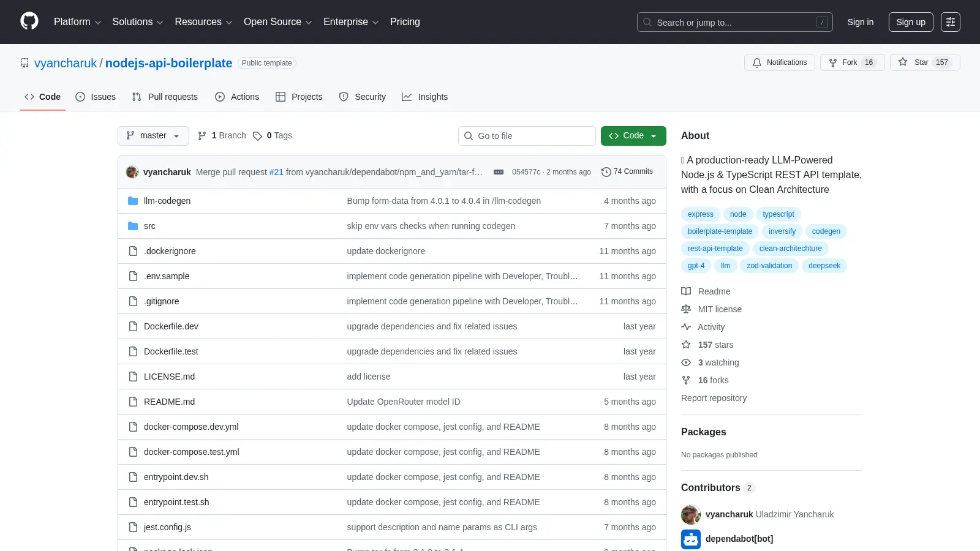Click the typescript topic tag
Image resolution: width=980 pixels, height=551 pixels.
click(778, 214)
